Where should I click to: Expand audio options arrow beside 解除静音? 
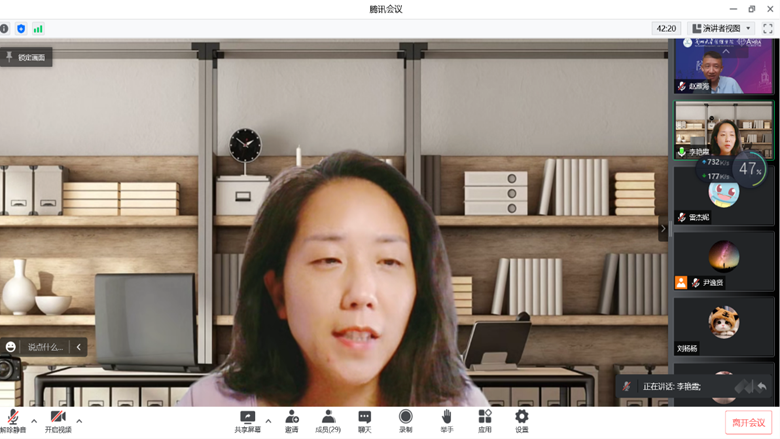point(34,421)
